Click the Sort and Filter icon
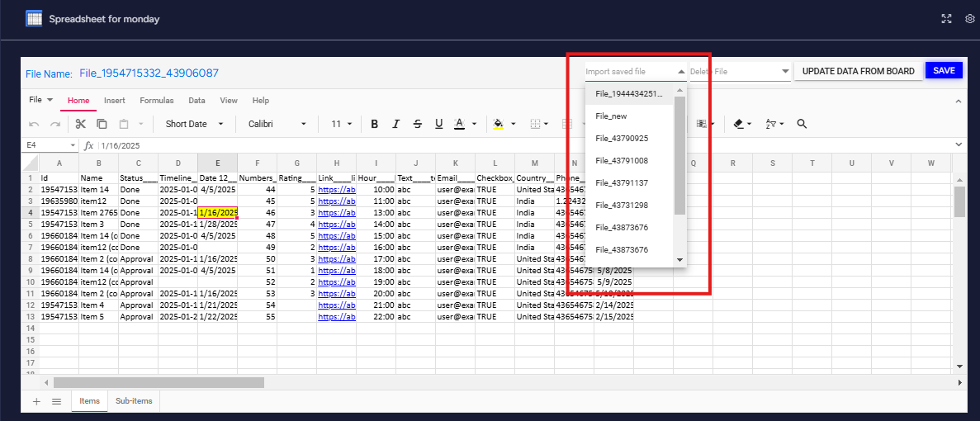This screenshot has width=980, height=421. (x=770, y=124)
